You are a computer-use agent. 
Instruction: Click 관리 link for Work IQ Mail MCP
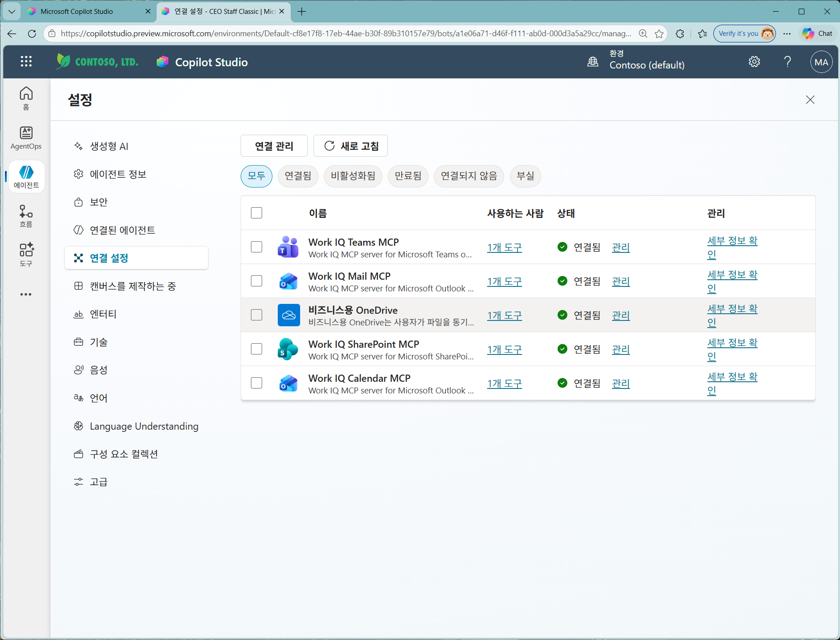[x=621, y=282]
